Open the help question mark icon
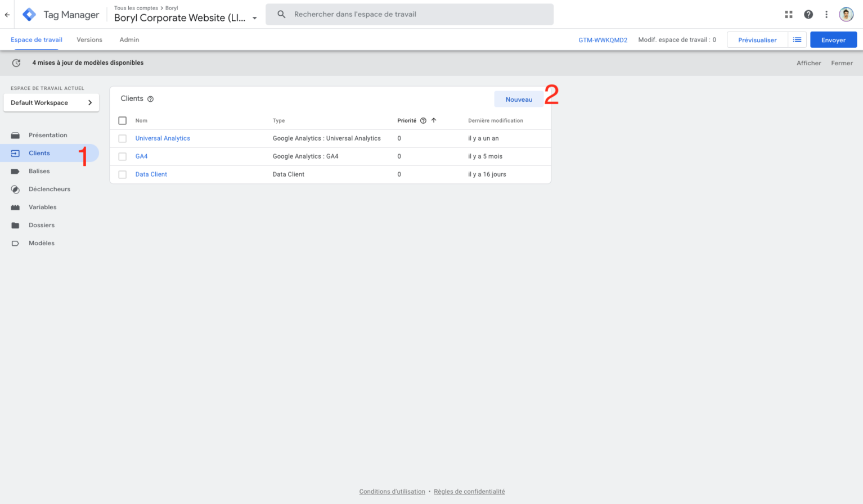Image resolution: width=863 pixels, height=504 pixels. [808, 14]
